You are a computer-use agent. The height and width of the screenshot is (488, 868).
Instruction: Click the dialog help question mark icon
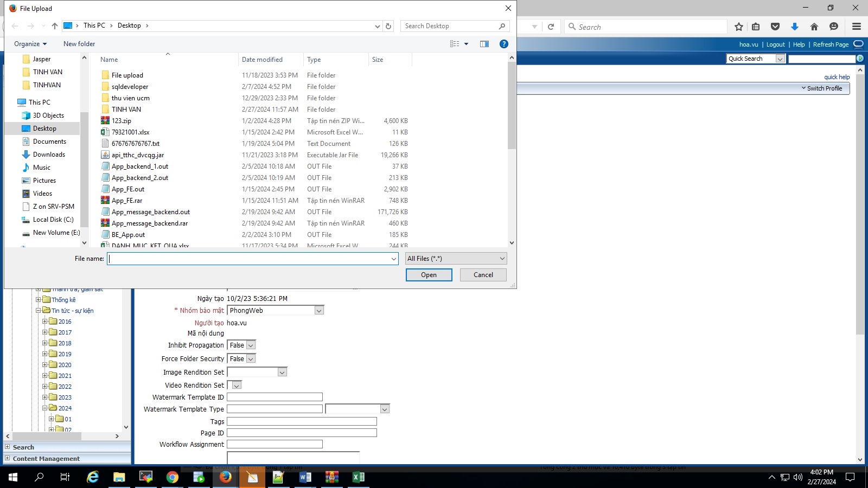coord(503,44)
